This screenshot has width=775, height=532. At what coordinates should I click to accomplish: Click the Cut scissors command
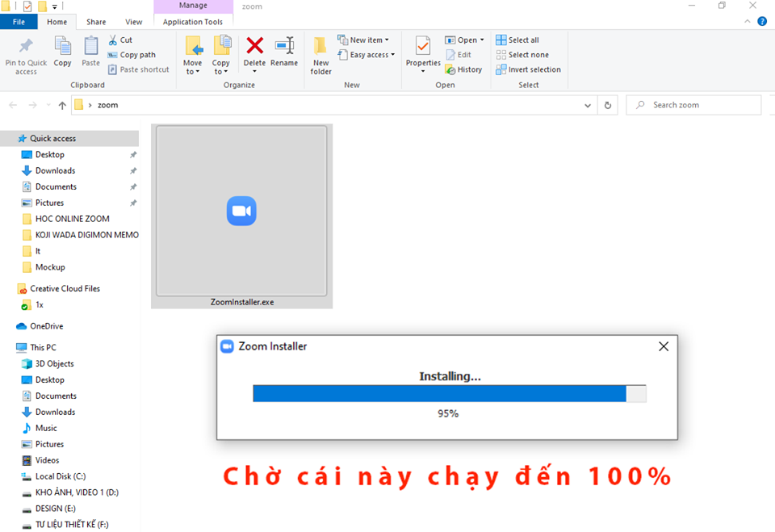[x=120, y=40]
